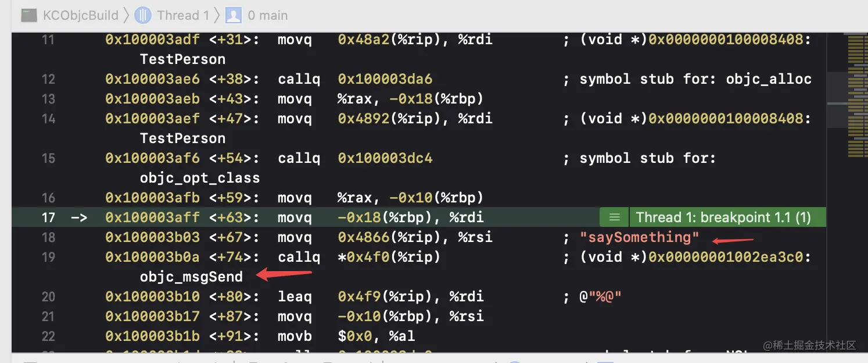This screenshot has width=868, height=363.
Task: Click the movb mnemonic on line 22
Action: point(295,336)
